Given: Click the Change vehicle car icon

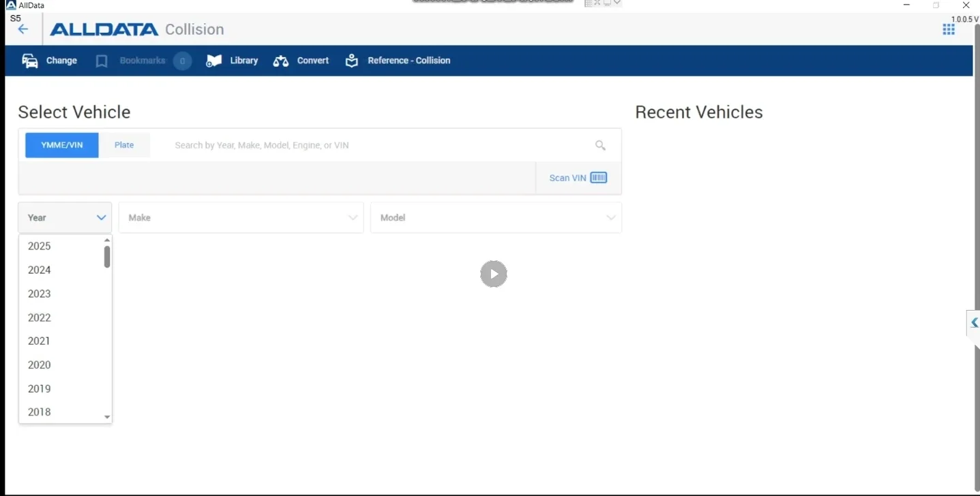Looking at the screenshot, I should (x=30, y=61).
